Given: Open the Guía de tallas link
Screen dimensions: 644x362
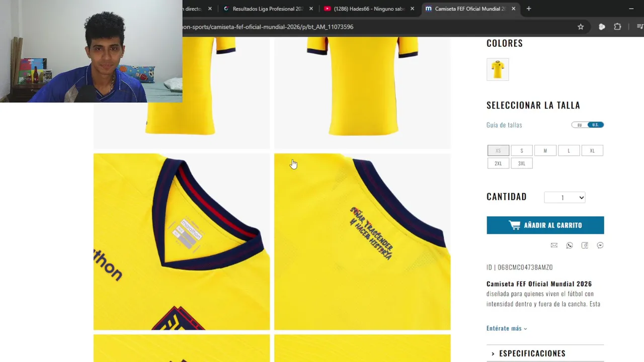Looking at the screenshot, I should pyautogui.click(x=504, y=125).
